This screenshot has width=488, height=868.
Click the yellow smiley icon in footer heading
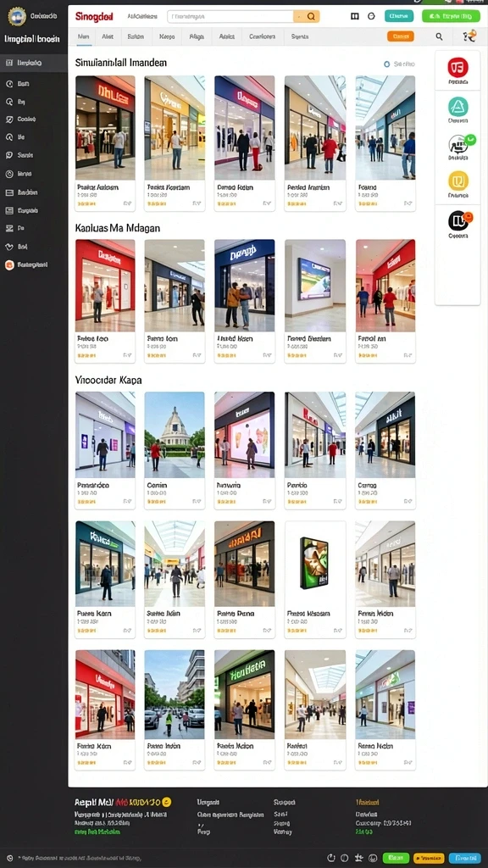[167, 802]
